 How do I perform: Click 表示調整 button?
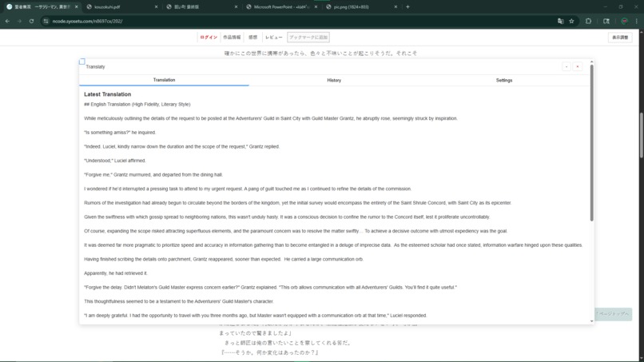pos(620,38)
